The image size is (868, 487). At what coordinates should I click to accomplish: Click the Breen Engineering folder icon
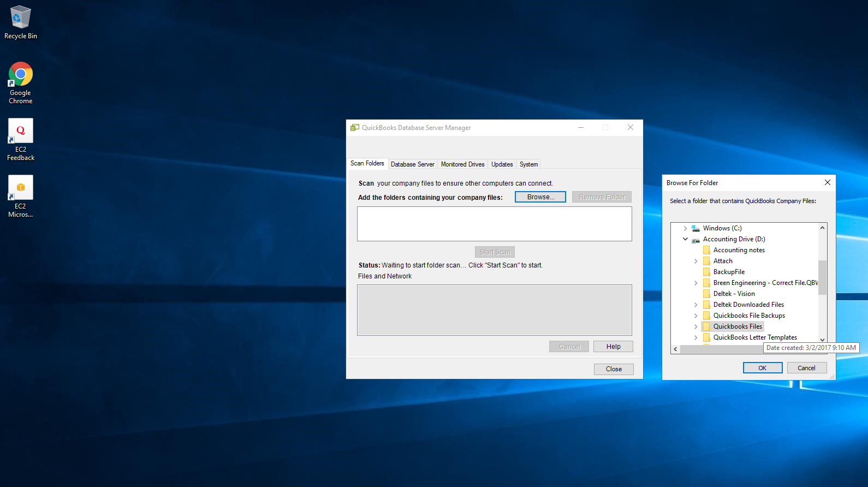pos(706,283)
